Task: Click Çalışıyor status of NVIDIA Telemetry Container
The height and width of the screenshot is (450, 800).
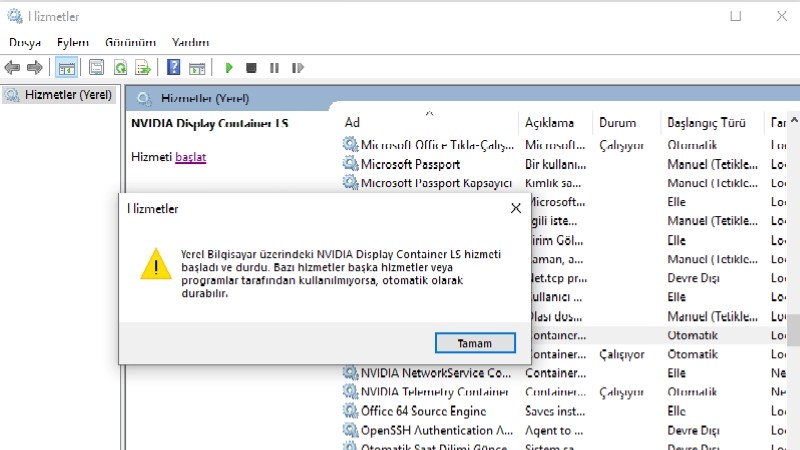Action: [x=621, y=392]
